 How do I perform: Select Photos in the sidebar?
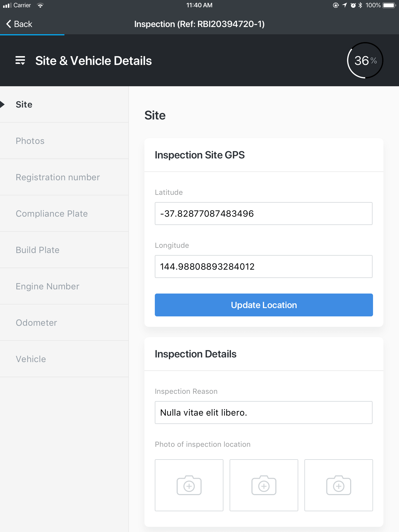(30, 141)
